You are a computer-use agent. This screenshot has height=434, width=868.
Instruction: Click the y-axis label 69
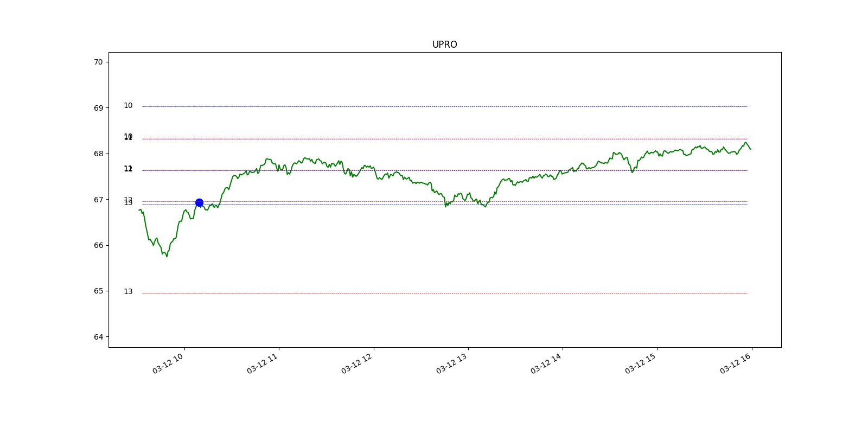tap(98, 108)
